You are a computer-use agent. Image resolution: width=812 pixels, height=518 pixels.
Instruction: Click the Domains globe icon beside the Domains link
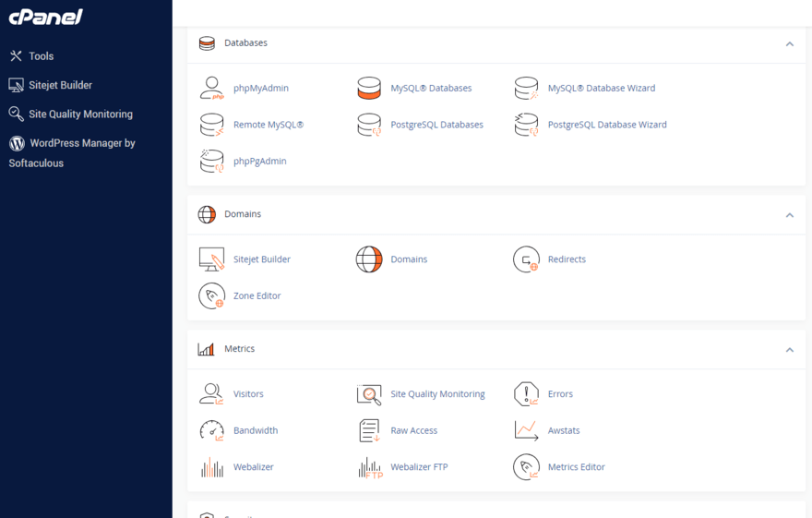369,259
